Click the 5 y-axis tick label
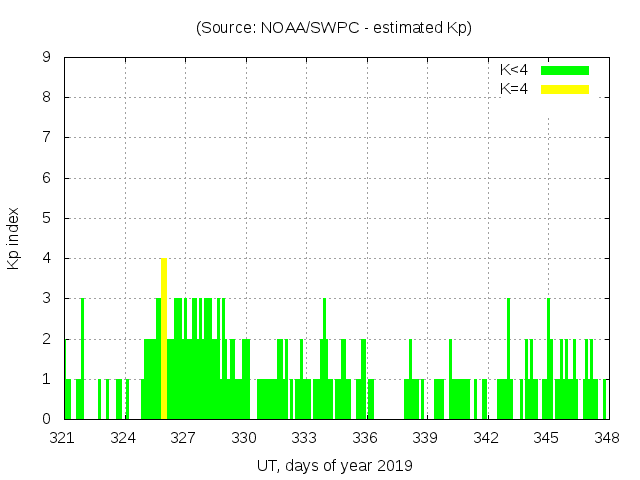The width and height of the screenshot is (640, 480). click(x=46, y=218)
